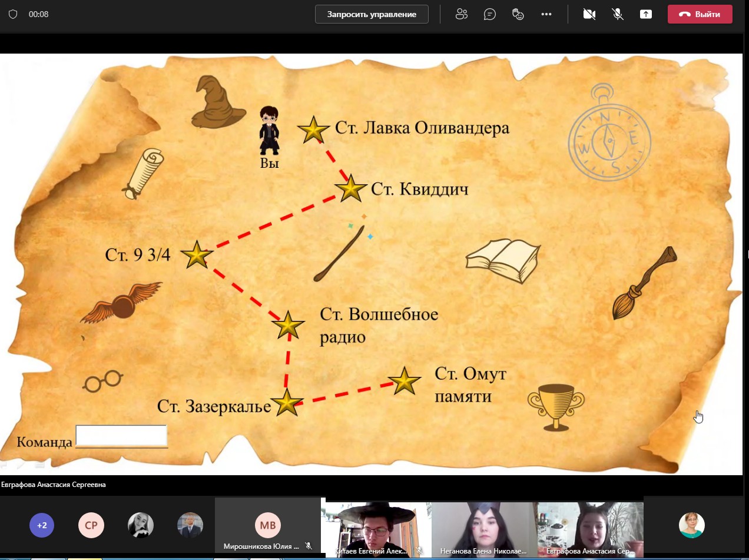Click the share content icon
Viewport: 749px width, 560px height.
(646, 15)
